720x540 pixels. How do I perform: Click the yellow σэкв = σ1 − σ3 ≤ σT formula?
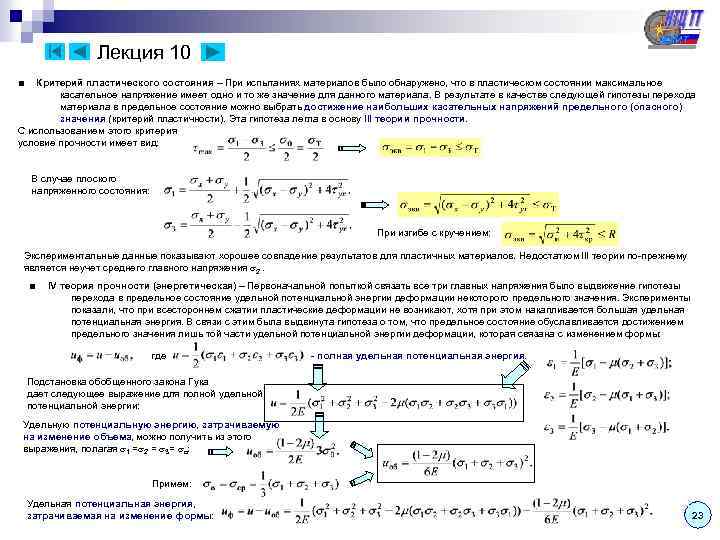point(430,148)
